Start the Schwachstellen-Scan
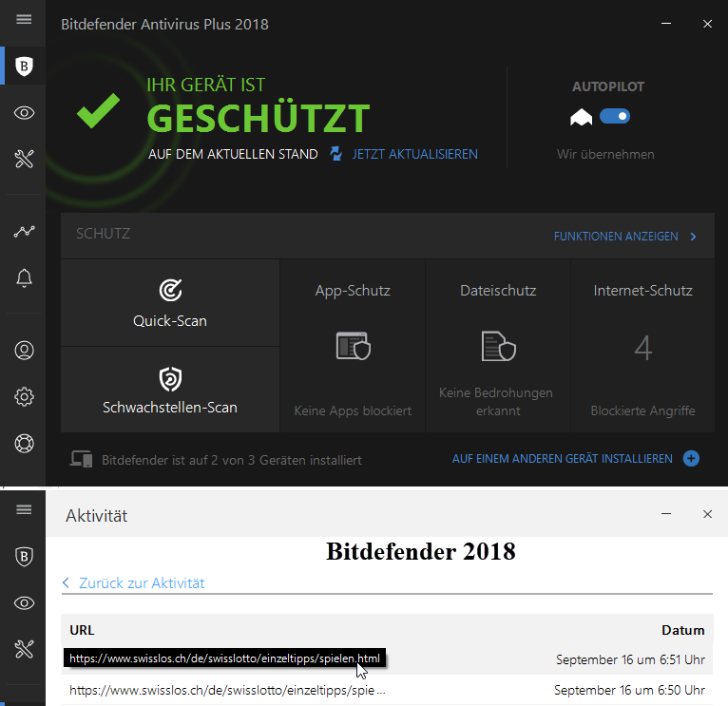Screen dimensions: 728x706 [x=170, y=390]
